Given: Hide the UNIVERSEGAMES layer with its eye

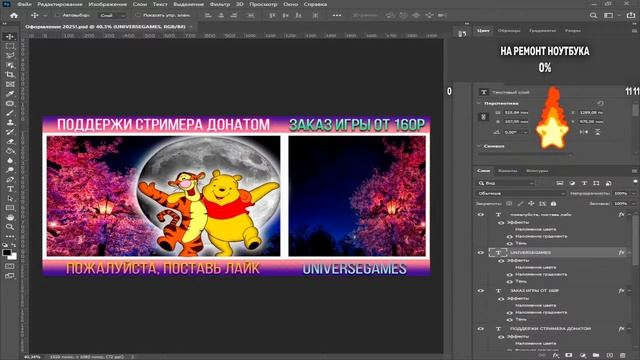Looking at the screenshot, I should [x=481, y=253].
